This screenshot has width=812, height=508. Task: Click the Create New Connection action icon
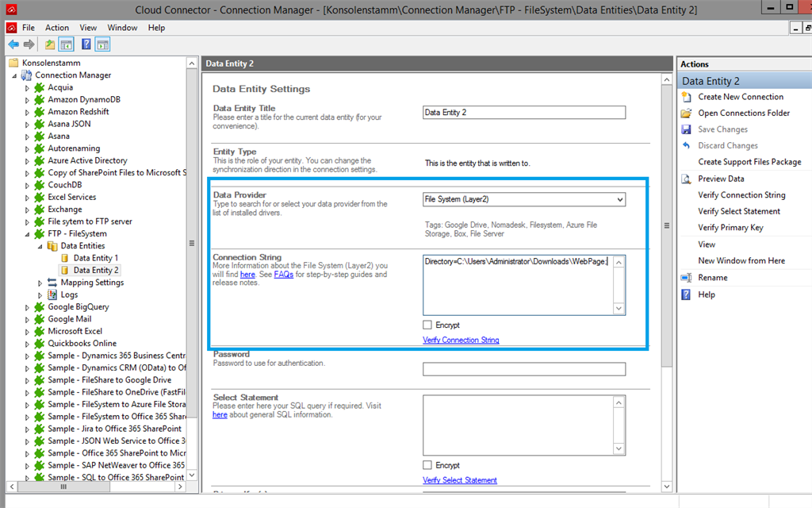(687, 97)
